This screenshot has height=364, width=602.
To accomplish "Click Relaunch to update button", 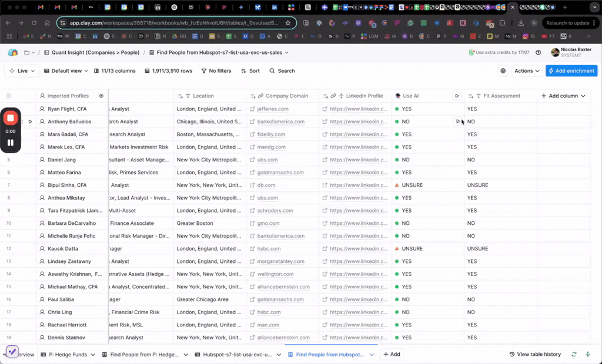I will pos(570,23).
